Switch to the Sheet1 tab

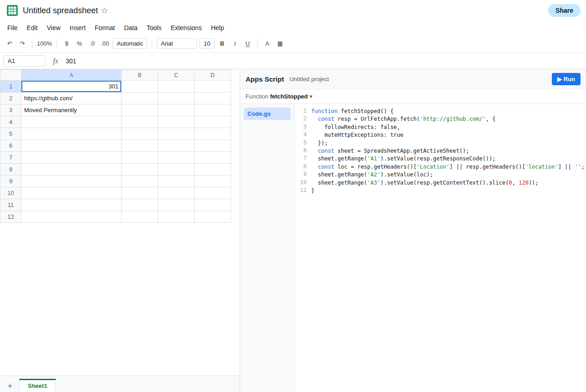(37, 386)
